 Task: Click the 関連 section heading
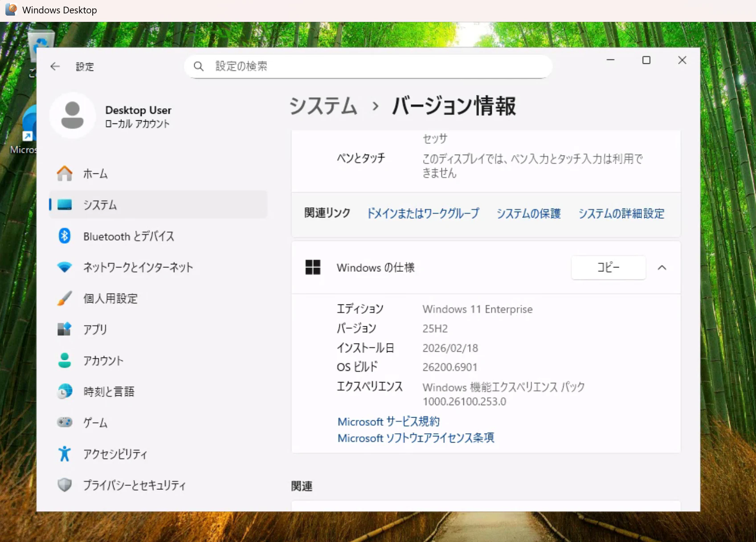(302, 486)
